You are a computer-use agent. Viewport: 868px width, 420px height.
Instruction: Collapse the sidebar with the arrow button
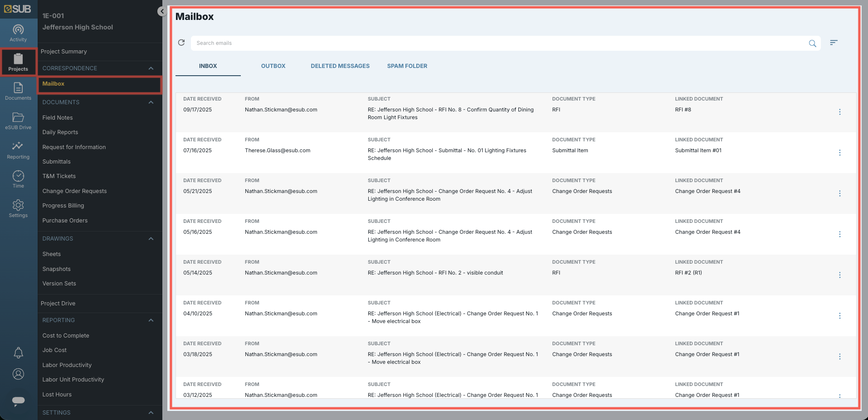tap(162, 11)
